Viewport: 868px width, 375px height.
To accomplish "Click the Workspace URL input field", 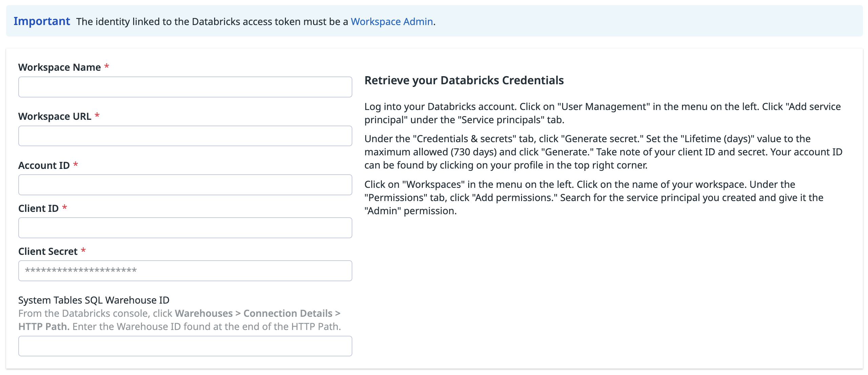I will [185, 136].
